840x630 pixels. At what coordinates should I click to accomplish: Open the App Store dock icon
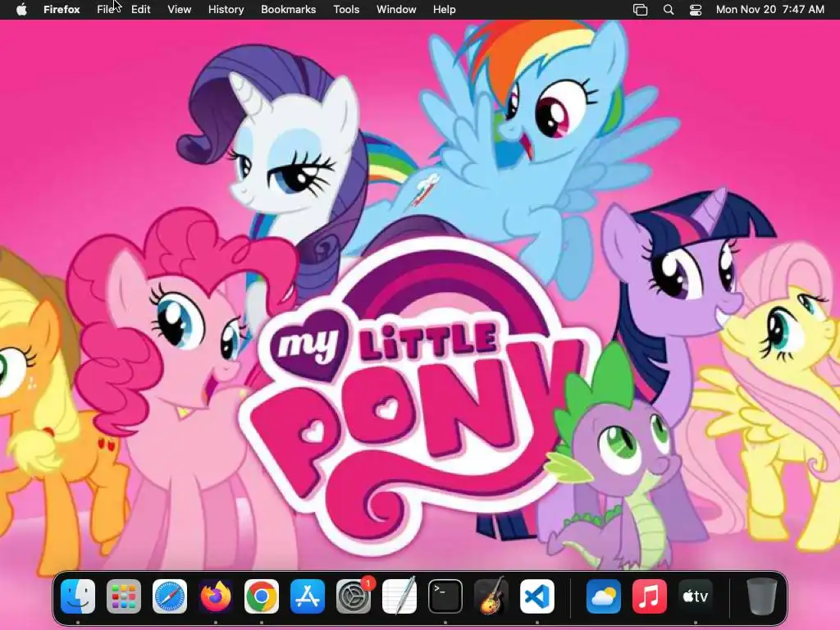(x=308, y=596)
